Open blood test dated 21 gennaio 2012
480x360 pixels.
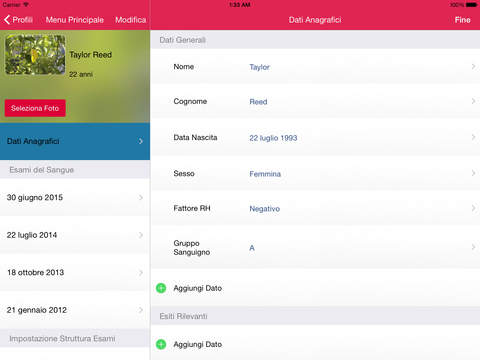75,310
